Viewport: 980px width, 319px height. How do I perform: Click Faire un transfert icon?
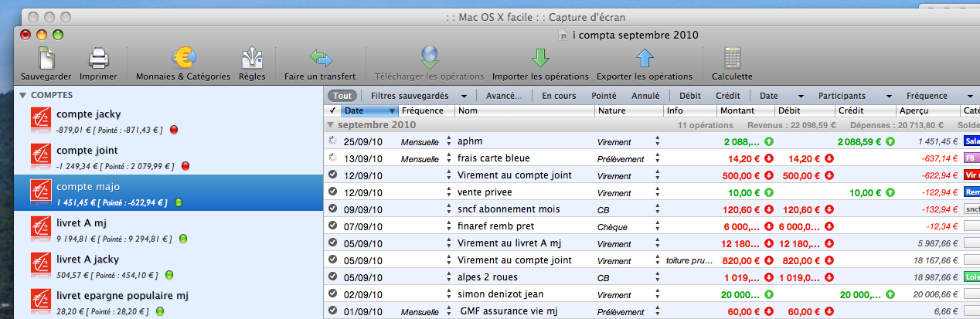tap(320, 59)
